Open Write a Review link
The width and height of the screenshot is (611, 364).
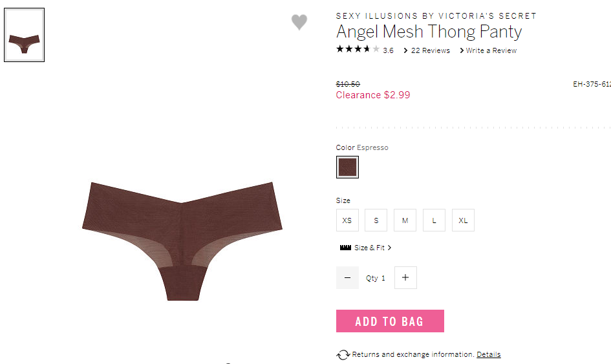tap(491, 50)
